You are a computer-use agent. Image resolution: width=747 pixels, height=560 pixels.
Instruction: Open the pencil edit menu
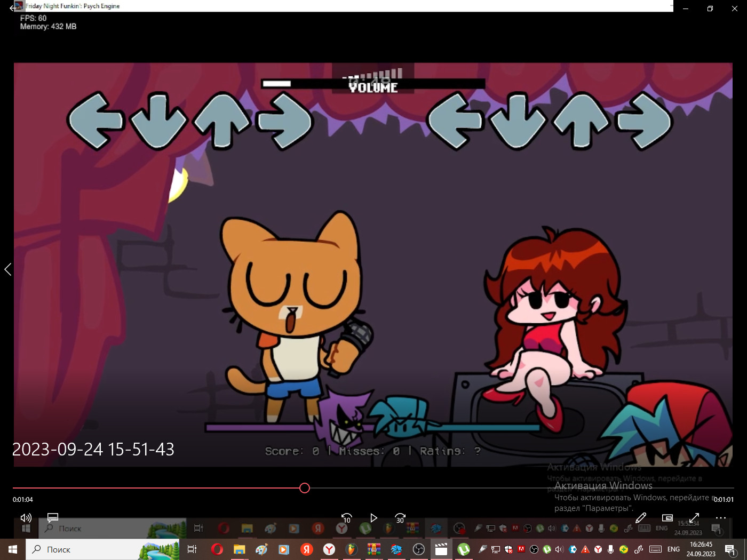point(641,518)
